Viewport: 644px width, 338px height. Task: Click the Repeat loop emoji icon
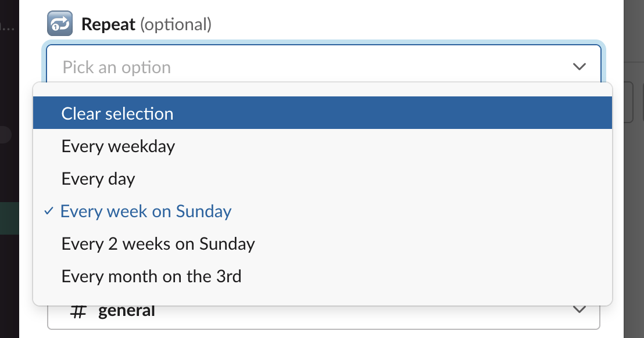pyautogui.click(x=59, y=24)
